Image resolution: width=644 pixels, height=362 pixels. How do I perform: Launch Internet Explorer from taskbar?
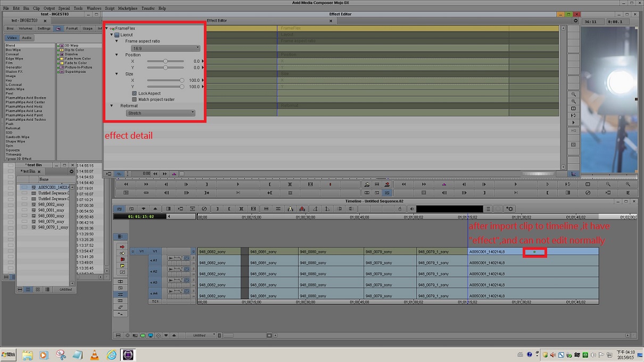click(111, 355)
